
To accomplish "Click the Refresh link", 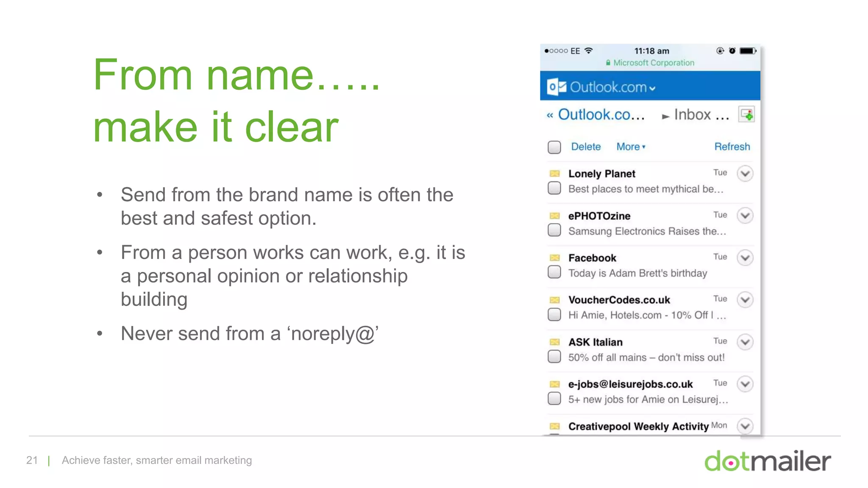I will [x=732, y=147].
